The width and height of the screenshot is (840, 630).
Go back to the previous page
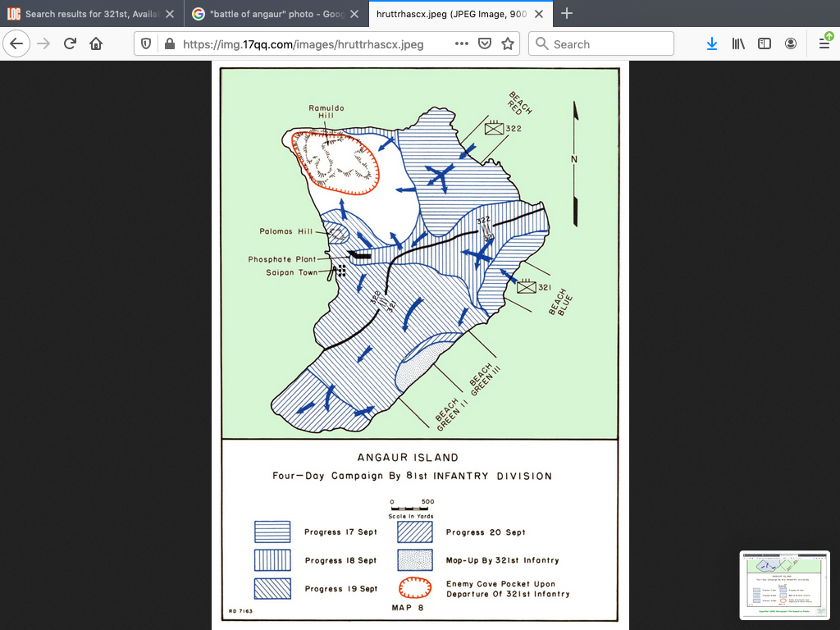pyautogui.click(x=16, y=44)
